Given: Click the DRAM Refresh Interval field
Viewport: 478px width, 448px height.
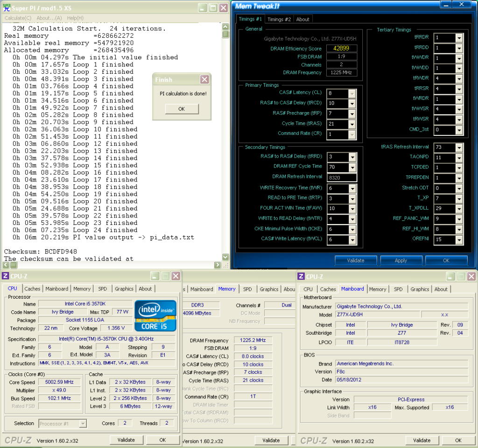Looking at the screenshot, I should pyautogui.click(x=342, y=177).
